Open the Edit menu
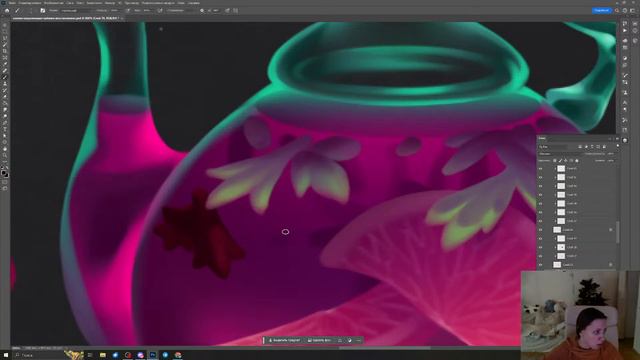640x360 pixels. (30, 3)
